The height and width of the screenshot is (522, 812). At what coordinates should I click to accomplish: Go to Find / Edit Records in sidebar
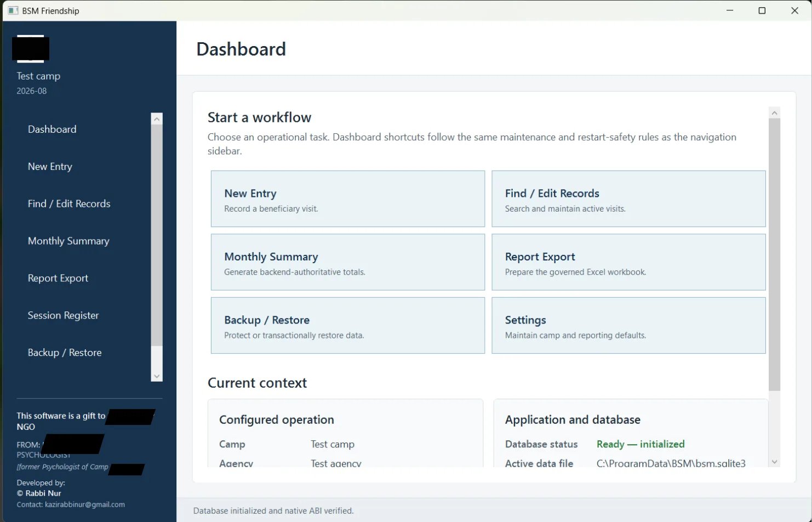click(x=69, y=204)
